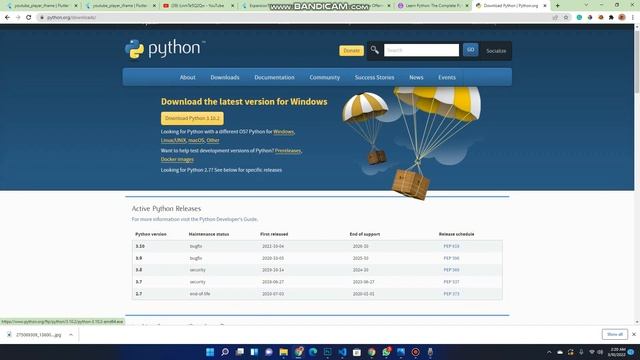Screen dimensions: 640x360
Task: Show hidden system tray icons
Action: [x=549, y=352]
